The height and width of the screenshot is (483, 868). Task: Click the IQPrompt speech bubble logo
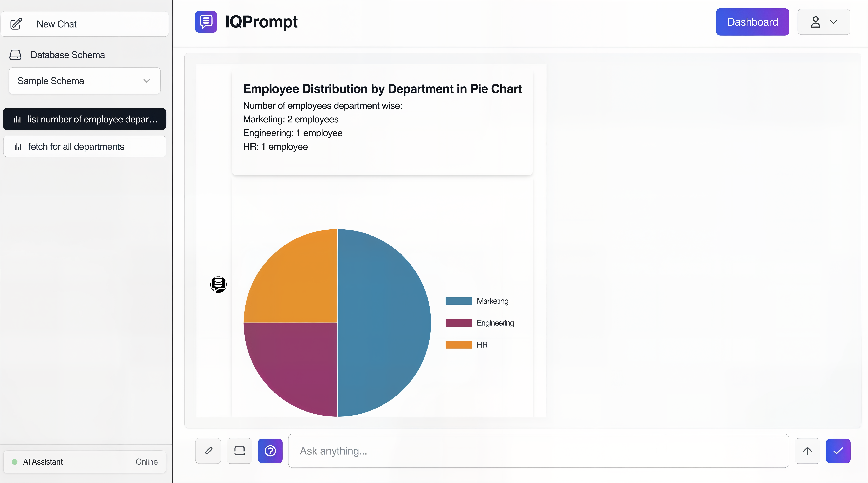point(206,22)
